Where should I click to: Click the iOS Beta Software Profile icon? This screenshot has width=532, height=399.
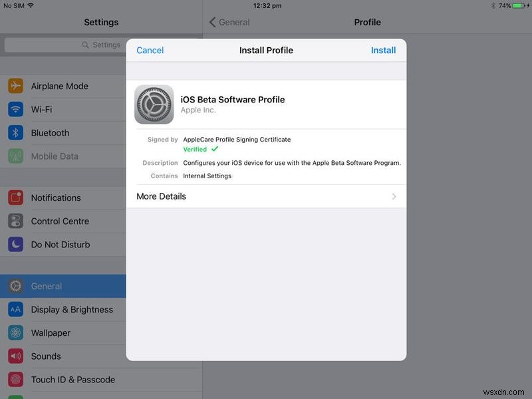pos(153,104)
